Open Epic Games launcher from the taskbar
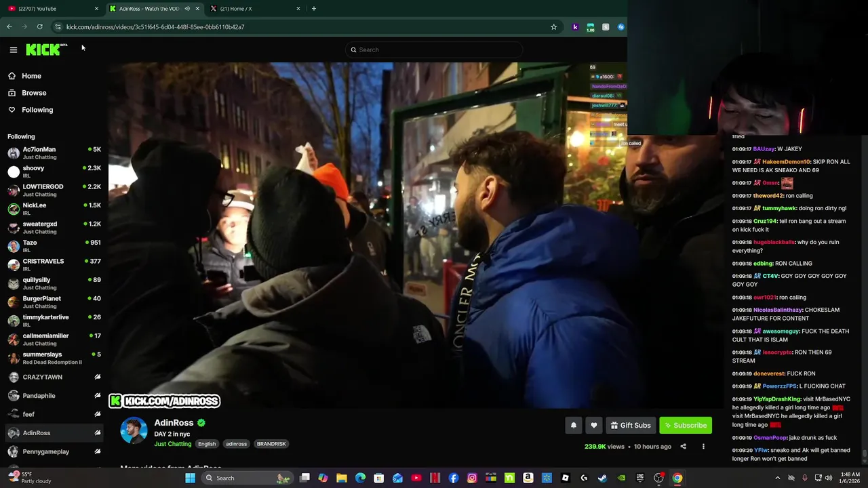868x488 pixels. (x=639, y=478)
